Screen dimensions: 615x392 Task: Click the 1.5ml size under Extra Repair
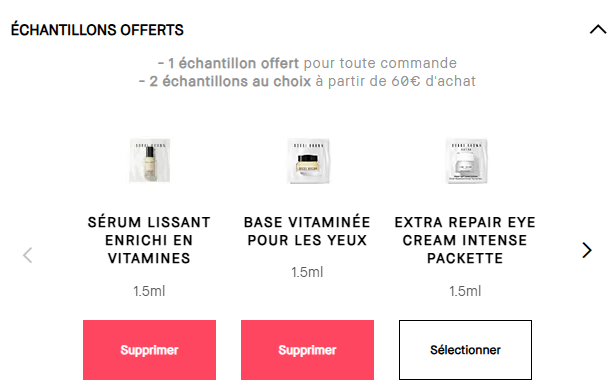(465, 291)
